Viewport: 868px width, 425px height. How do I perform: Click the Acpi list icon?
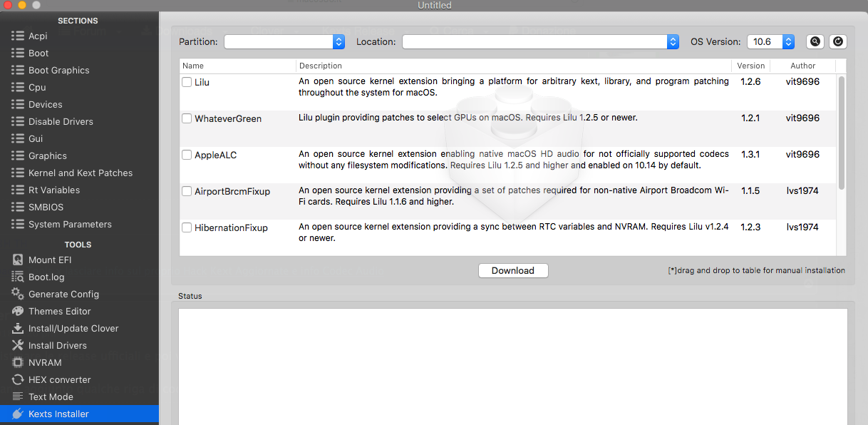18,36
